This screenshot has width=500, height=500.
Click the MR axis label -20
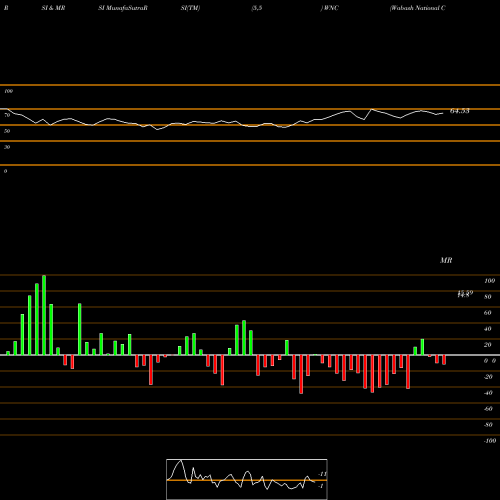pos(488,377)
